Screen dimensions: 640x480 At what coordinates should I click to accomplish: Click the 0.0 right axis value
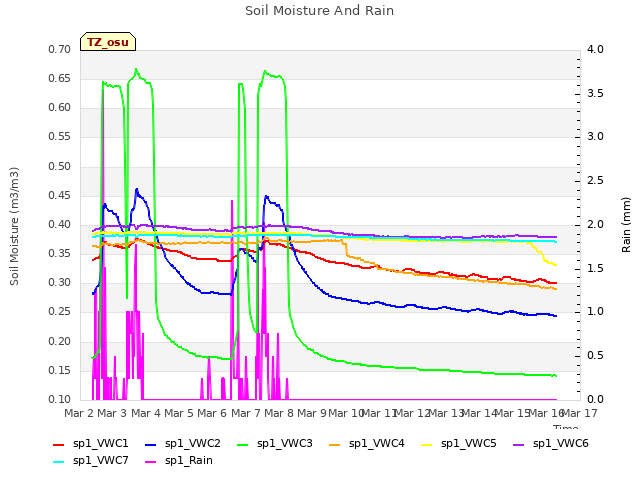[x=595, y=399]
